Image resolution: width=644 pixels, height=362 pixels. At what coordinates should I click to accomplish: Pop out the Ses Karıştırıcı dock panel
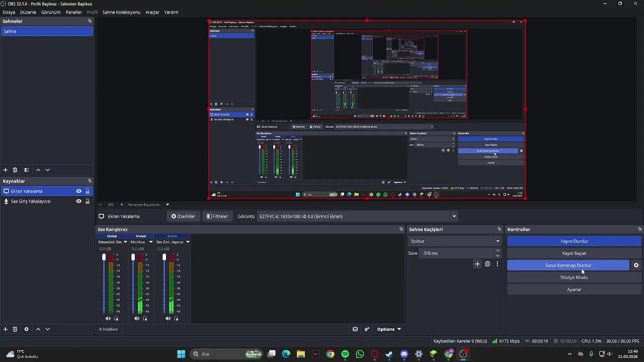coord(401,229)
